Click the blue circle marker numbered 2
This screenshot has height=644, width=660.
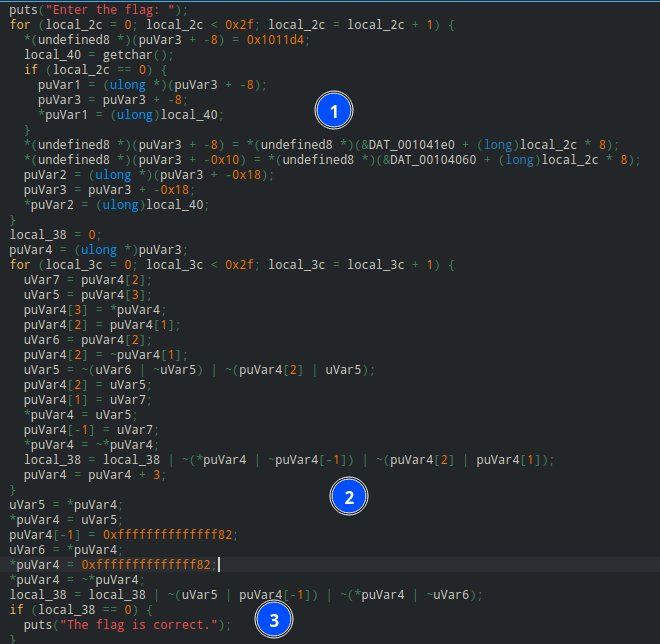click(x=349, y=497)
